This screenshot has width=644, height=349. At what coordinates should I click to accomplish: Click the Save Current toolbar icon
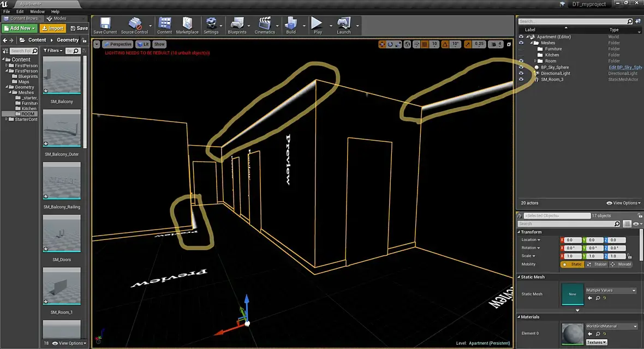(105, 24)
